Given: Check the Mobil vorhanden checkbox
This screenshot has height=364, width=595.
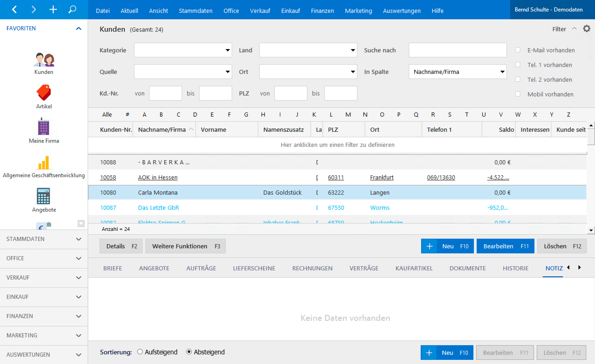Looking at the screenshot, I should [518, 94].
